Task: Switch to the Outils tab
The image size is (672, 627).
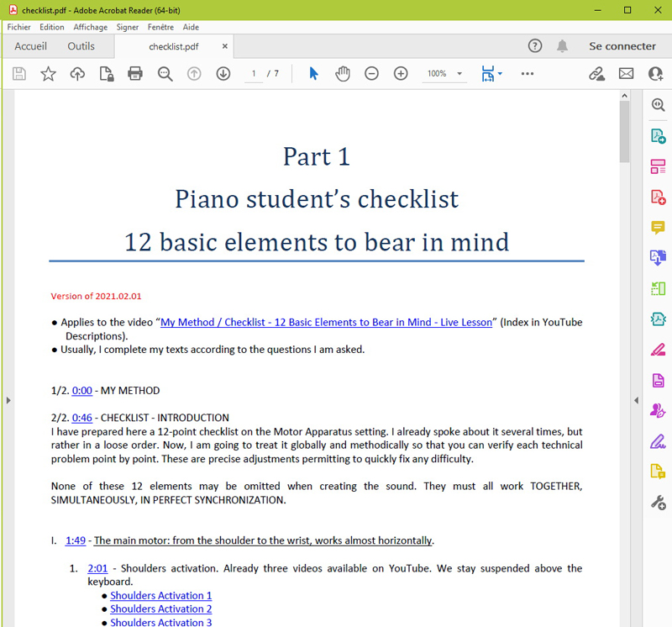Action: click(81, 46)
